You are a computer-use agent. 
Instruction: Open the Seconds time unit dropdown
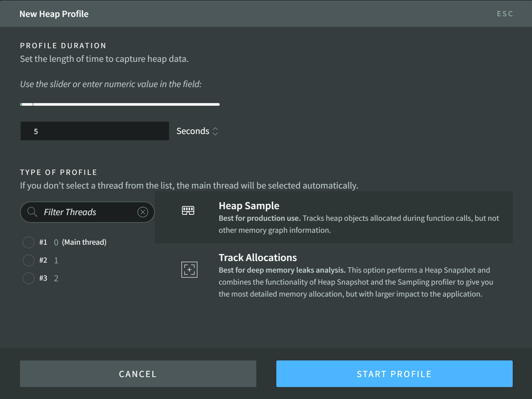pos(193,131)
